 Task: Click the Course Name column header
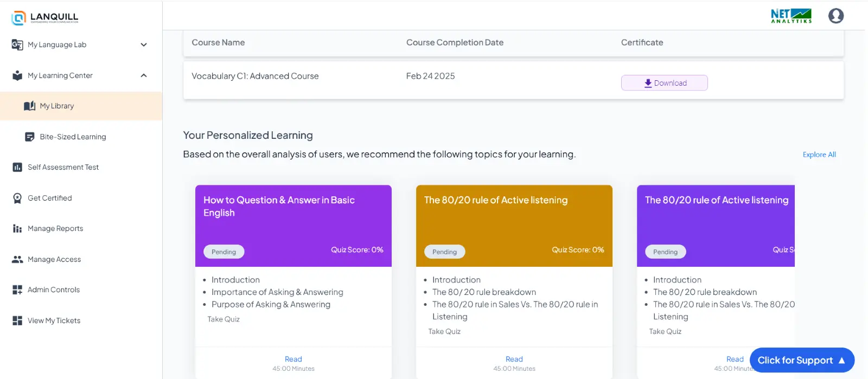[218, 42]
